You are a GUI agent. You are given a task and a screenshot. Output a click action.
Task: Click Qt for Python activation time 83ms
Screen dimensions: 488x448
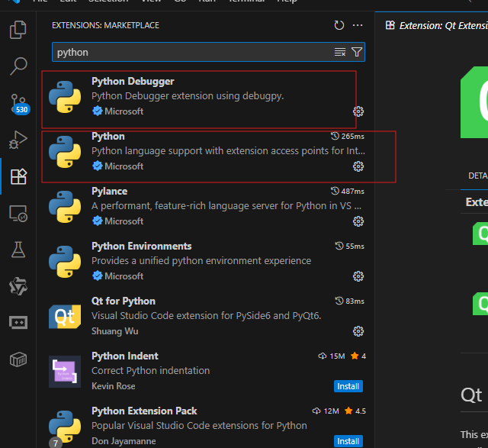click(349, 301)
